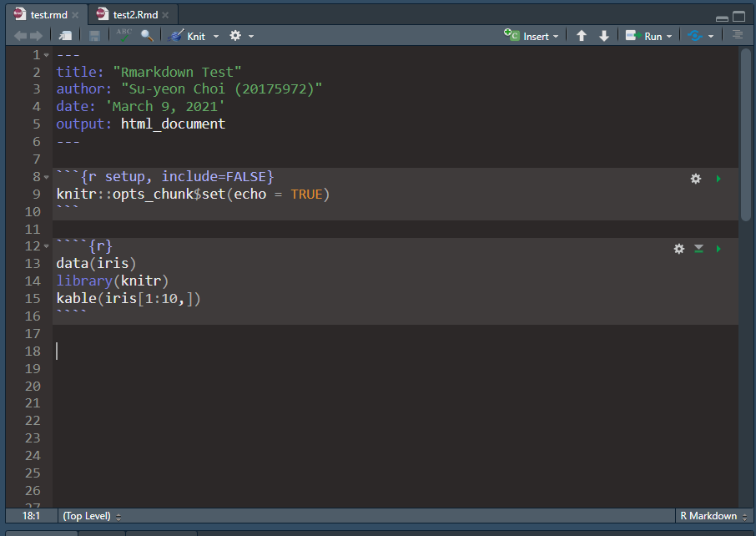Place cursor on empty line 18

point(396,351)
